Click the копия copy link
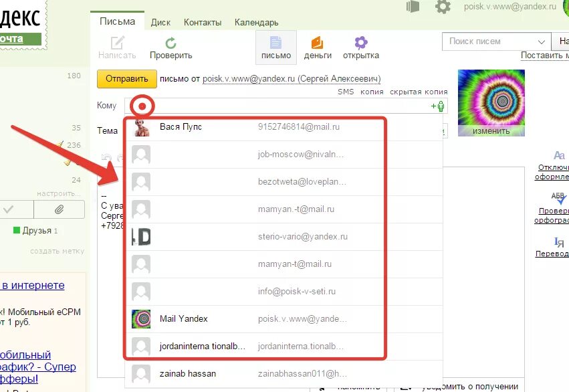The height and width of the screenshot is (392, 569). (x=372, y=92)
